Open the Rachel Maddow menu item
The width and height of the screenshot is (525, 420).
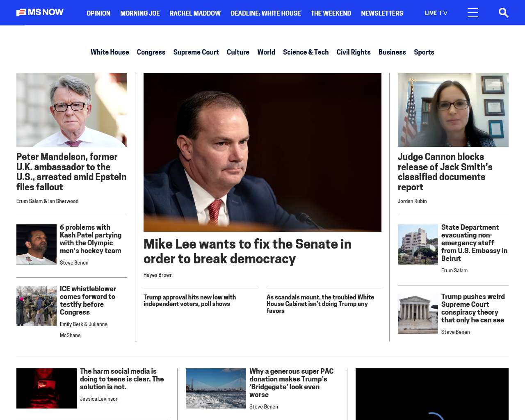click(195, 13)
